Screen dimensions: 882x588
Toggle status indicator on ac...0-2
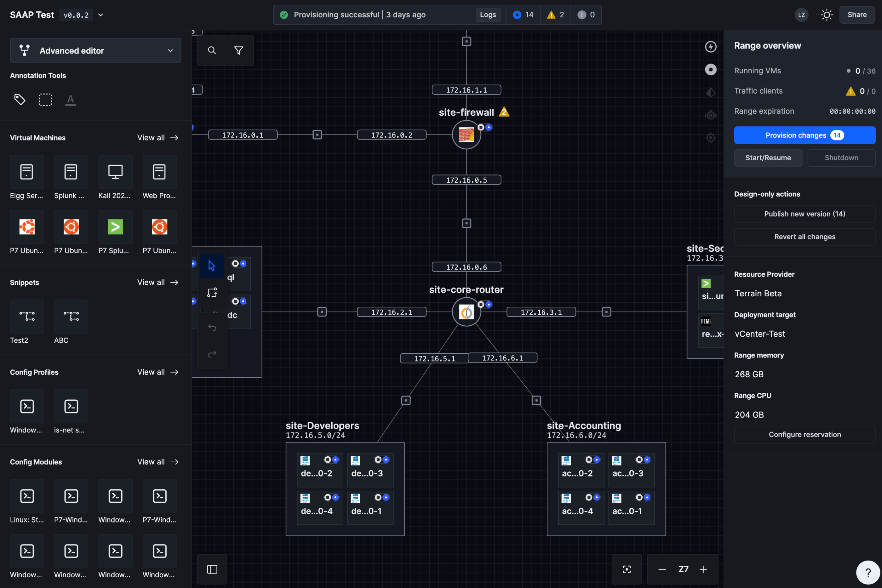point(593,460)
